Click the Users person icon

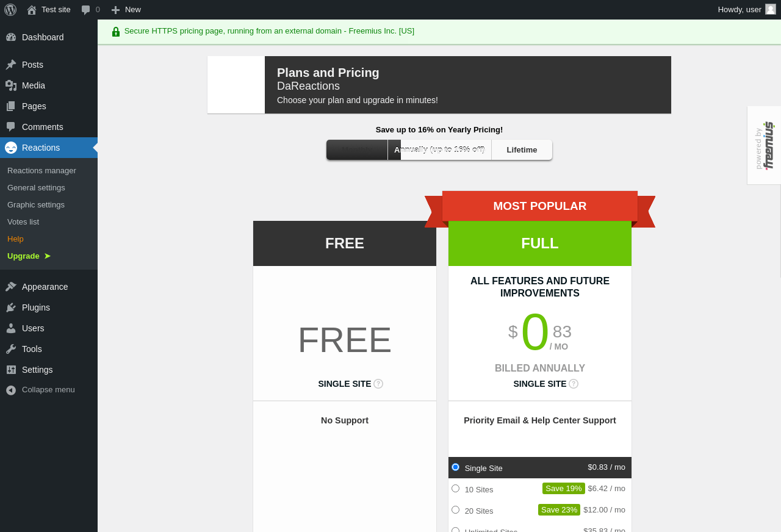click(x=11, y=328)
